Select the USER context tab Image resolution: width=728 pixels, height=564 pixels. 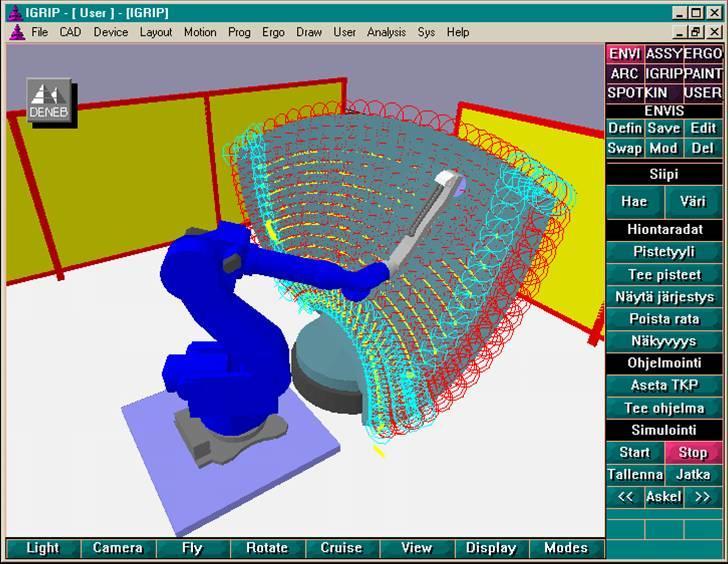[x=702, y=93]
